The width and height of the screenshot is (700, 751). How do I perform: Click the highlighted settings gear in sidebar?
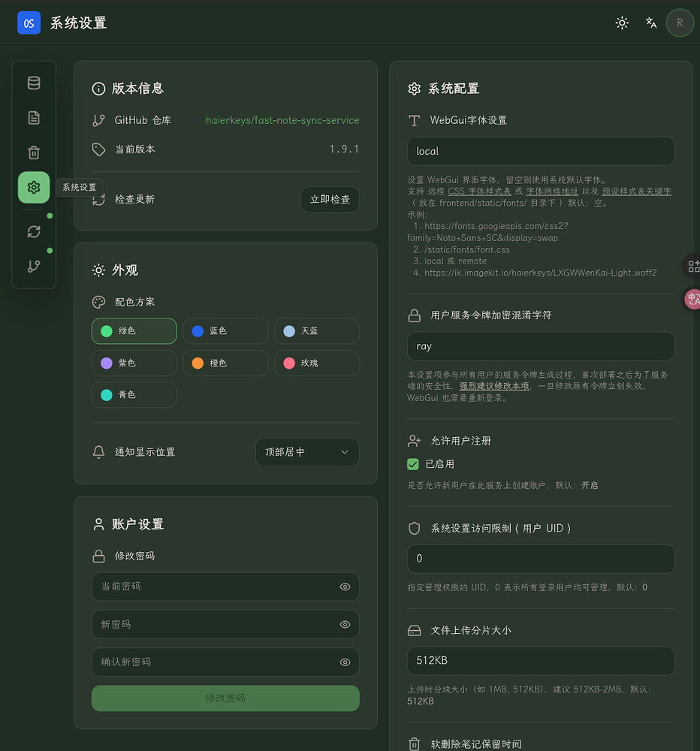(34, 187)
